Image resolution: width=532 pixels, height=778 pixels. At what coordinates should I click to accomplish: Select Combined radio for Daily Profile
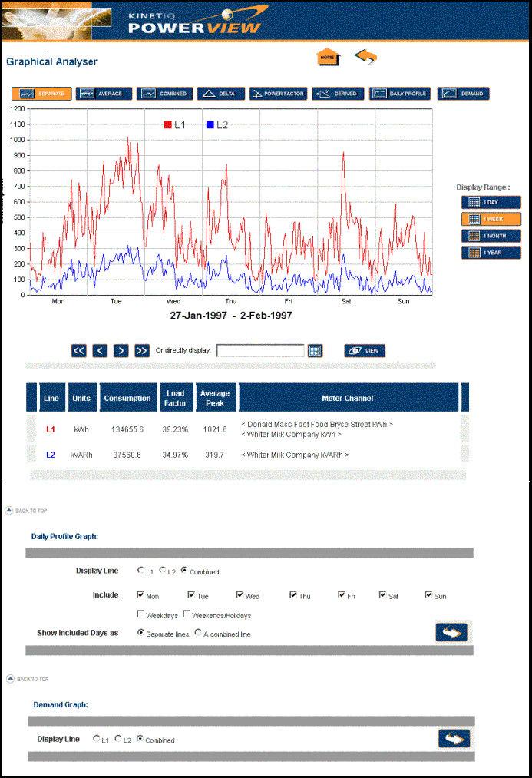click(x=184, y=571)
